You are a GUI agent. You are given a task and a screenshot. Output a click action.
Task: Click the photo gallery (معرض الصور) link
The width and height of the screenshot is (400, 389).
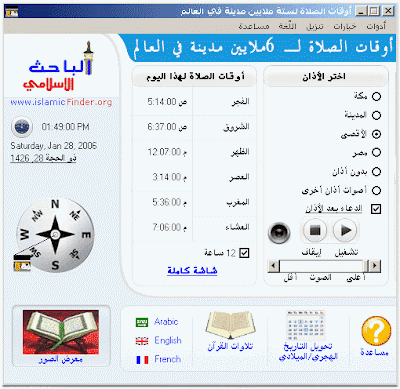pos(61,360)
